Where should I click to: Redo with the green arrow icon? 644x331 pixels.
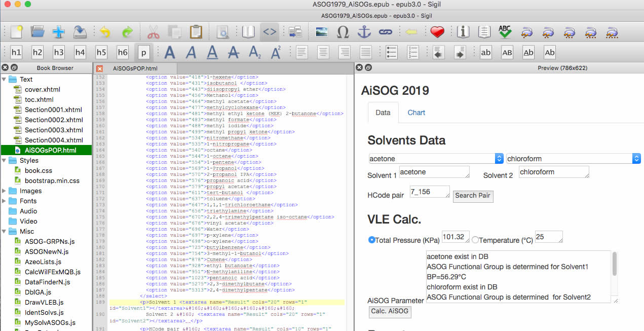(x=127, y=32)
